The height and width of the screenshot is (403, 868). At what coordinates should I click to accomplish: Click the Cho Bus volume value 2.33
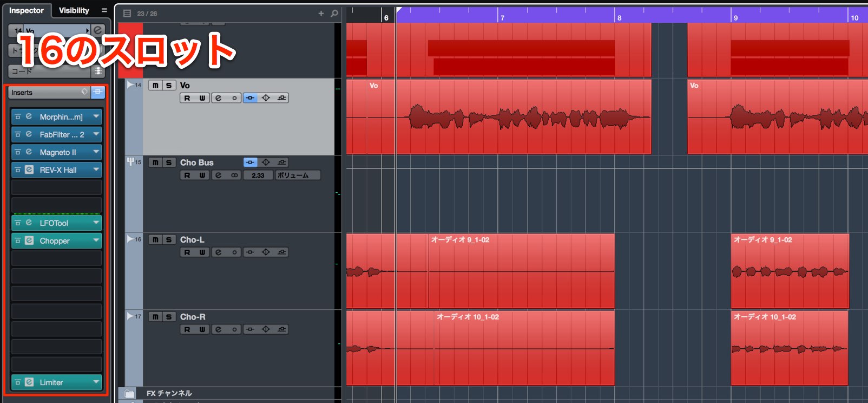258,175
